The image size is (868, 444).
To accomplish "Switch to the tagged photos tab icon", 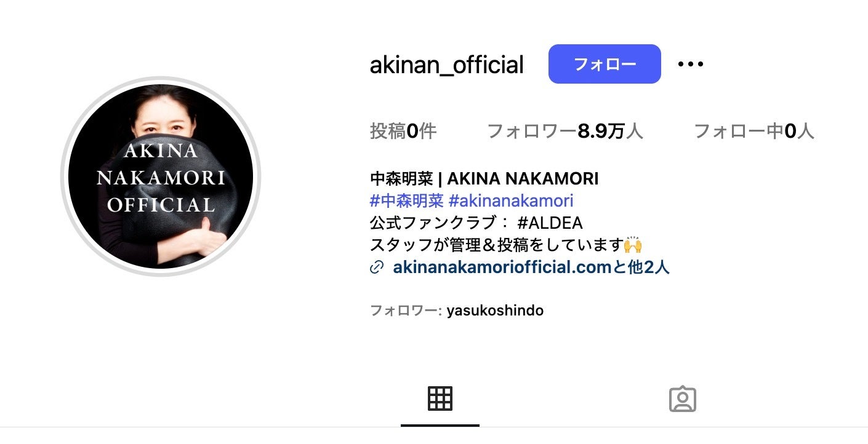I will click(x=682, y=399).
